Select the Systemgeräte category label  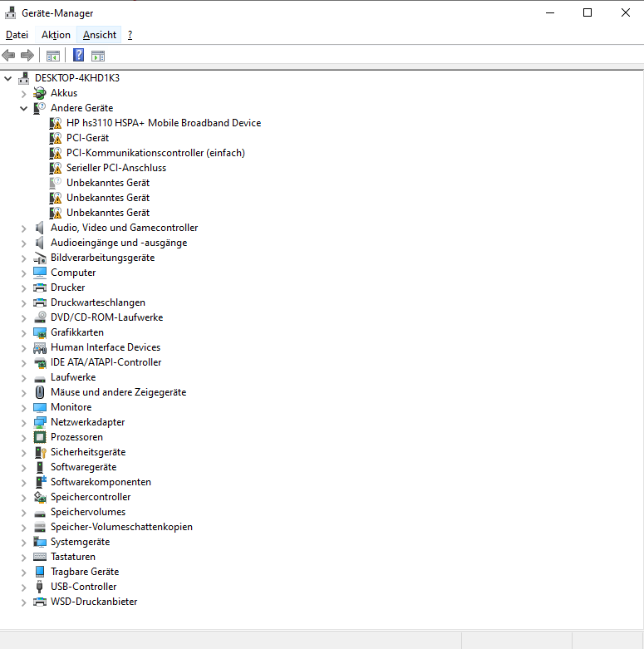coord(80,542)
